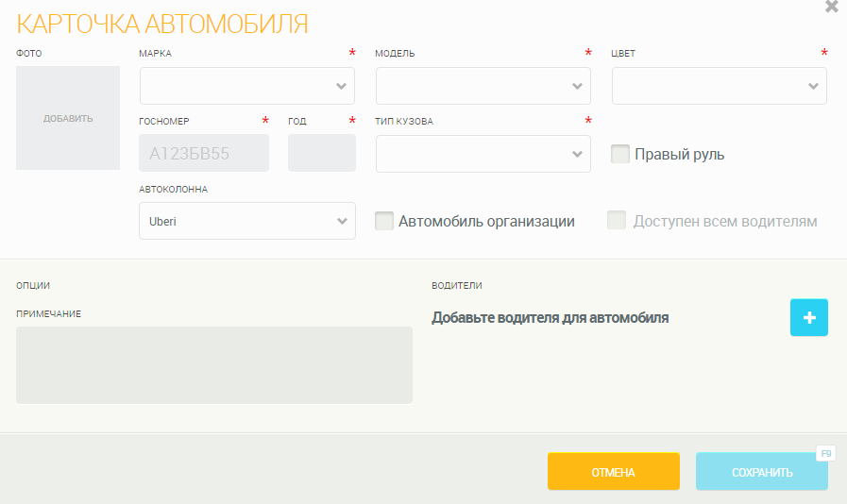Click the Добавьте водителя для автомобиля text
Image resolution: width=847 pixels, height=504 pixels.
pyautogui.click(x=551, y=318)
